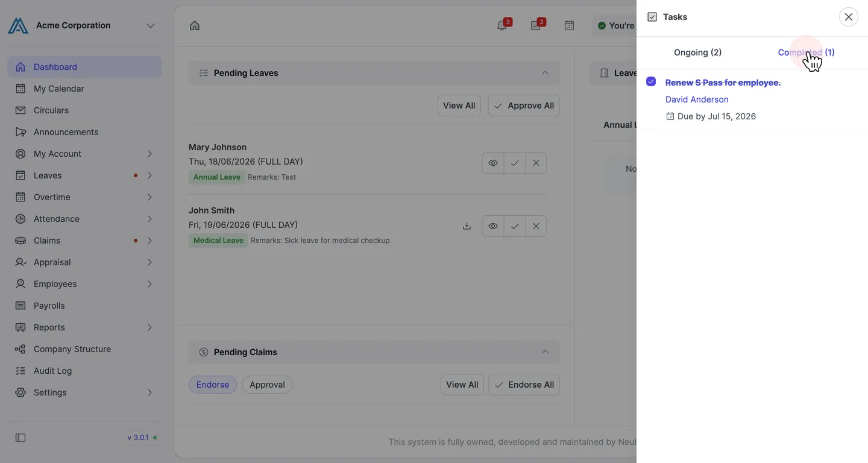Open Dashboard in sidebar

click(x=84, y=67)
